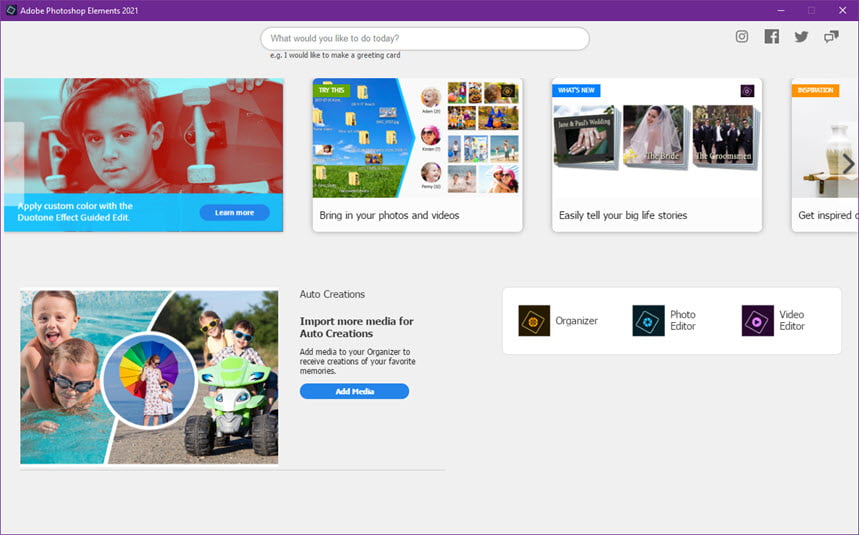
Task: Click the 'Jane & Paul's Wedding' thumbnail
Action: [584, 136]
